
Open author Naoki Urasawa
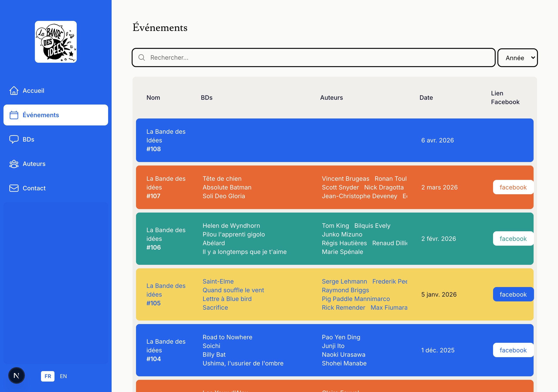[x=343, y=355]
